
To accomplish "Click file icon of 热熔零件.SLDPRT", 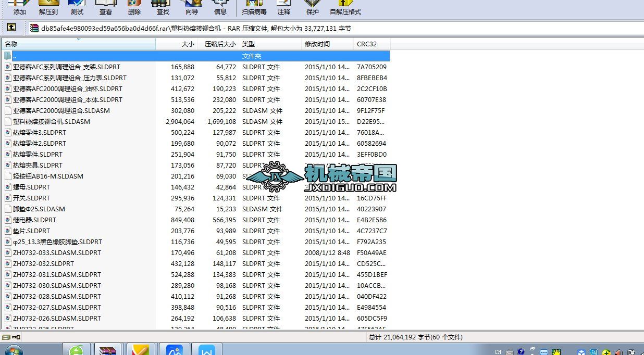I will (x=8, y=154).
